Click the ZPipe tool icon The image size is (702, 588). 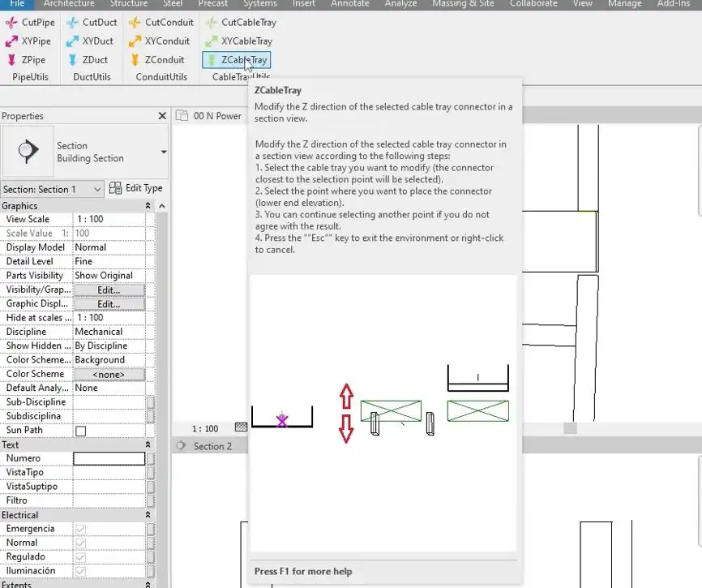11,60
